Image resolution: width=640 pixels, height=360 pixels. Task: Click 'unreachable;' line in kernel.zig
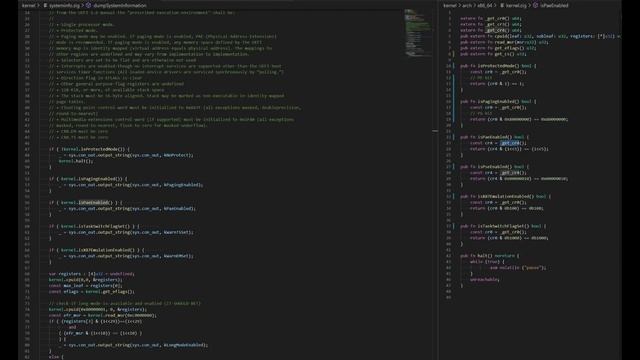(x=484, y=280)
